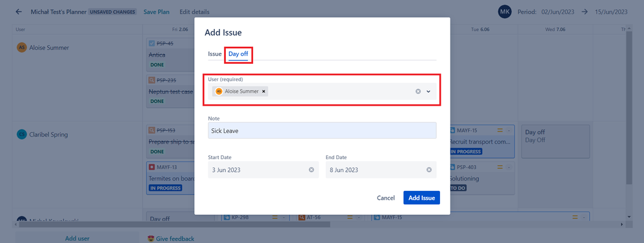The height and width of the screenshot is (243, 644).
Task: Open Edit details in the header
Action: (x=194, y=12)
